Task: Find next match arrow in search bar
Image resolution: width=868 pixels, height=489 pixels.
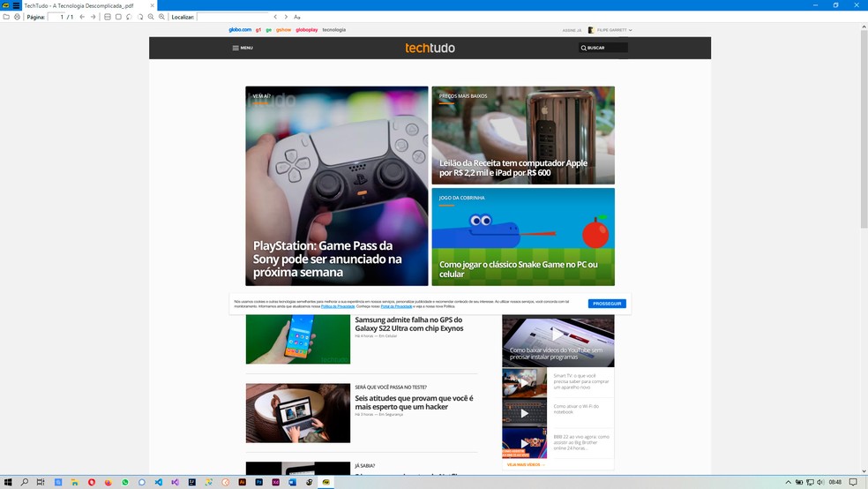Action: [286, 17]
